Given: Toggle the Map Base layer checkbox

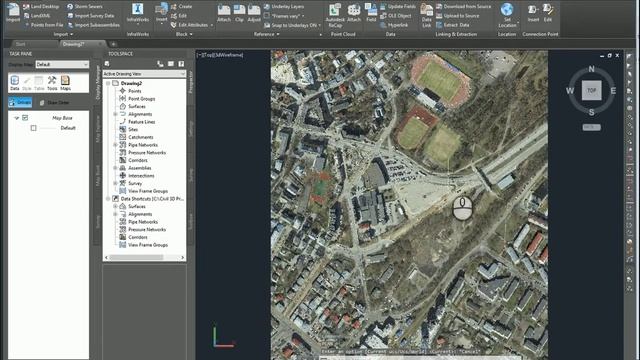Looking at the screenshot, I should [x=25, y=118].
